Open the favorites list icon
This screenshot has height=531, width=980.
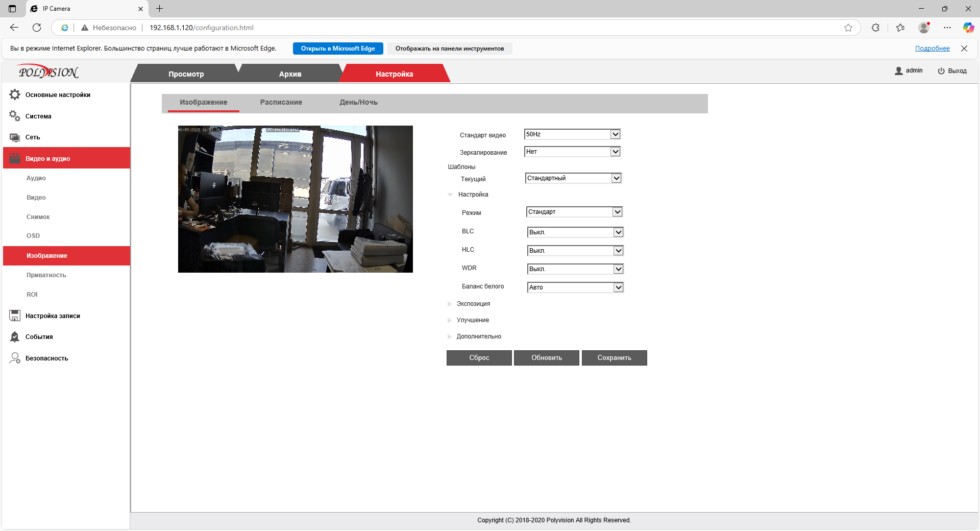click(x=900, y=28)
